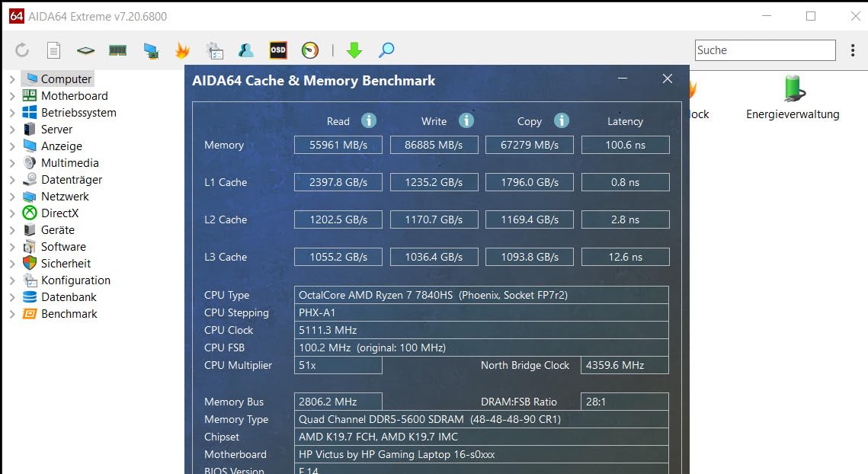Show info for Read column
This screenshot has width=868, height=474.
point(369,120)
